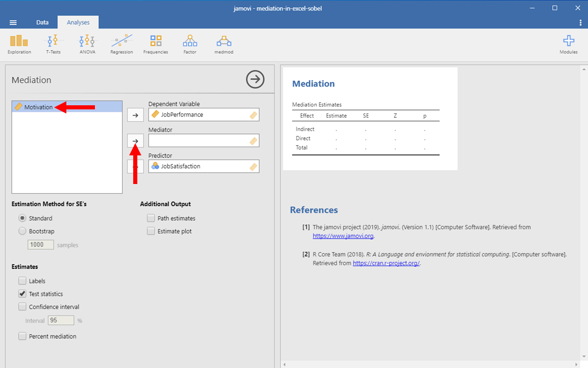The width and height of the screenshot is (588, 368).
Task: Collapse options panel with circled arrow
Action: tap(255, 79)
